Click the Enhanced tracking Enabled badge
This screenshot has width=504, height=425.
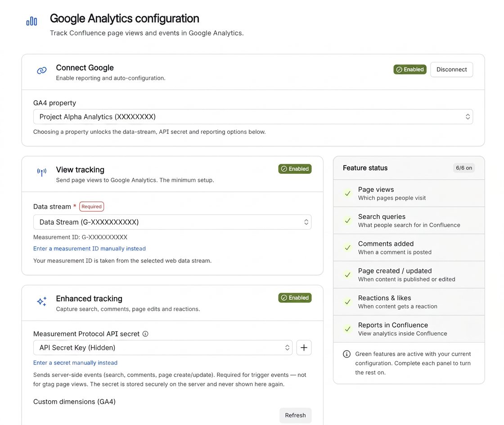pyautogui.click(x=295, y=298)
